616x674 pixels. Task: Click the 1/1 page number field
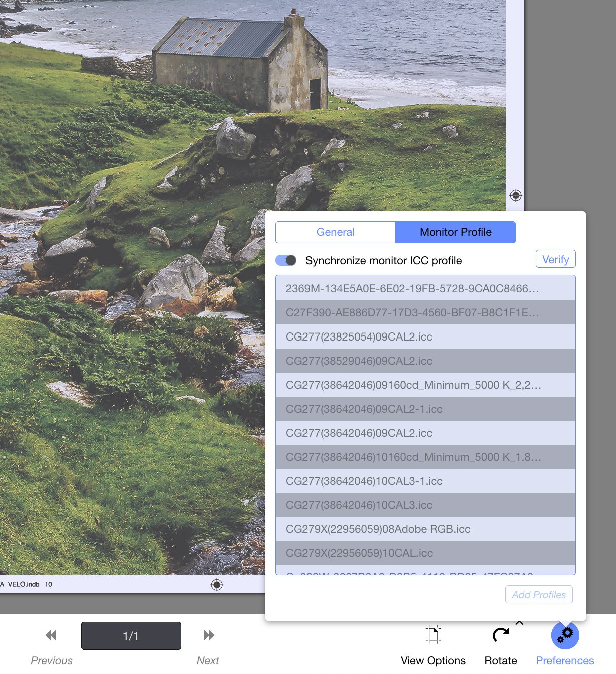pyautogui.click(x=131, y=636)
